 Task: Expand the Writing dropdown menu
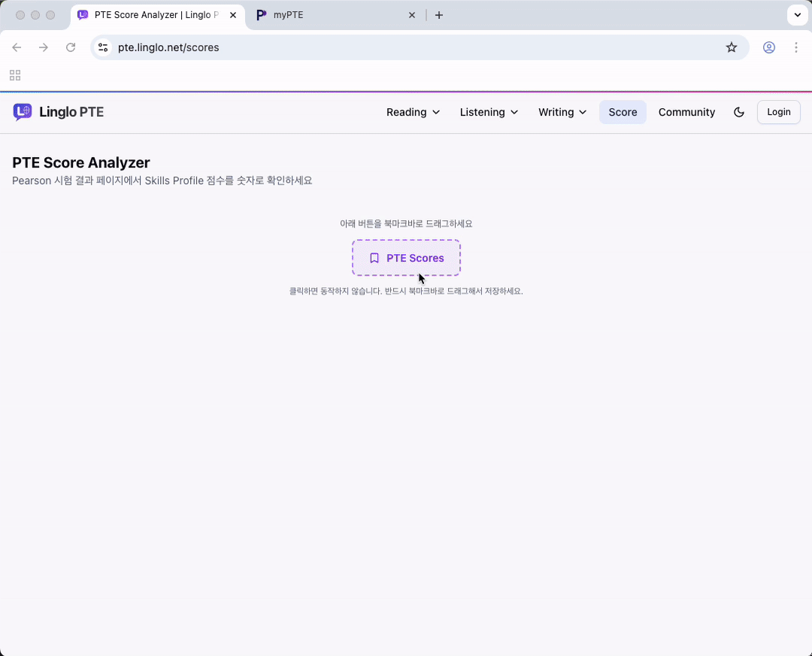562,113
